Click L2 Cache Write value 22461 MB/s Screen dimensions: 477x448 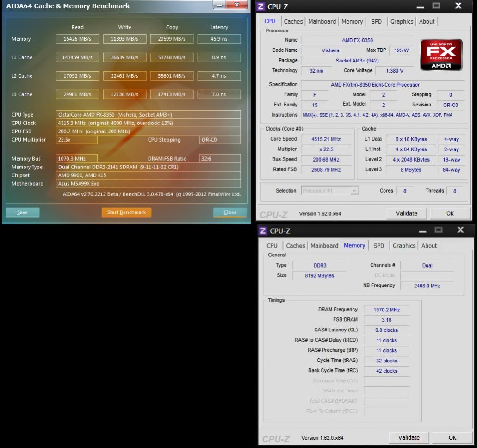(x=125, y=76)
